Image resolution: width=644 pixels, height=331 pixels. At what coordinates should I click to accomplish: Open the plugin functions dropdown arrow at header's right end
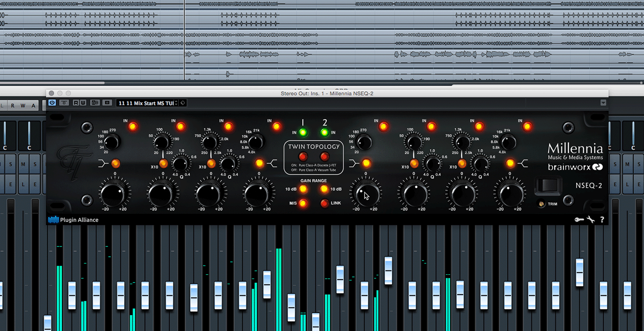coord(603,103)
